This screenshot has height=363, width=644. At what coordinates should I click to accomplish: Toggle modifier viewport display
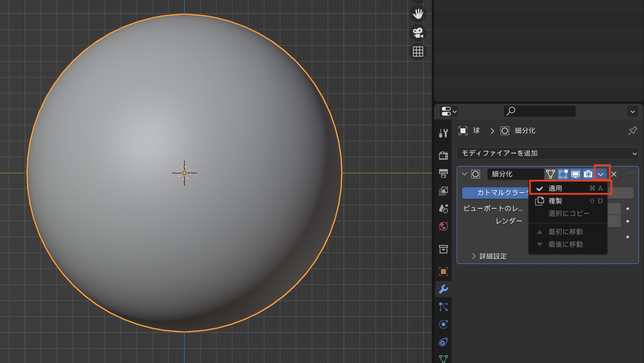575,174
